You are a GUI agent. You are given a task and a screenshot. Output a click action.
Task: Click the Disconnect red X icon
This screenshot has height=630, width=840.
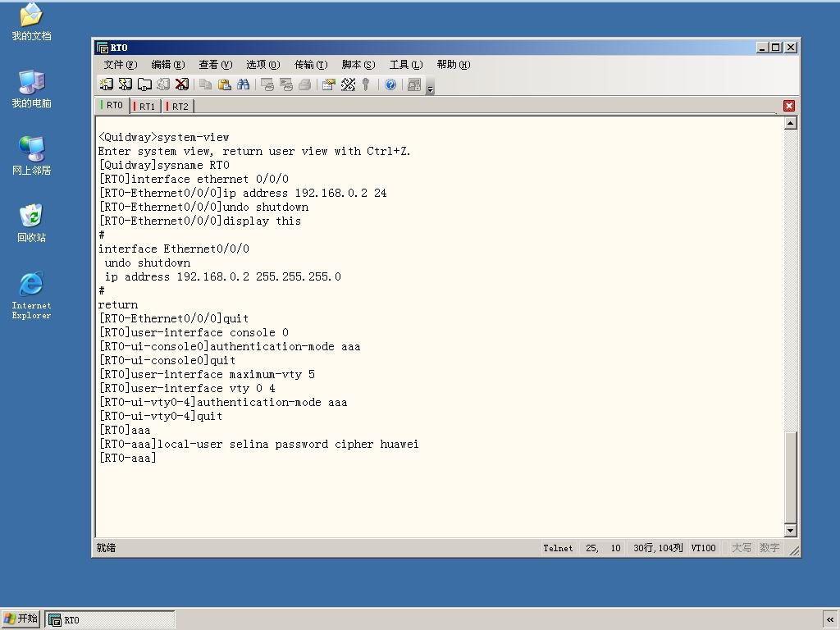[182, 84]
